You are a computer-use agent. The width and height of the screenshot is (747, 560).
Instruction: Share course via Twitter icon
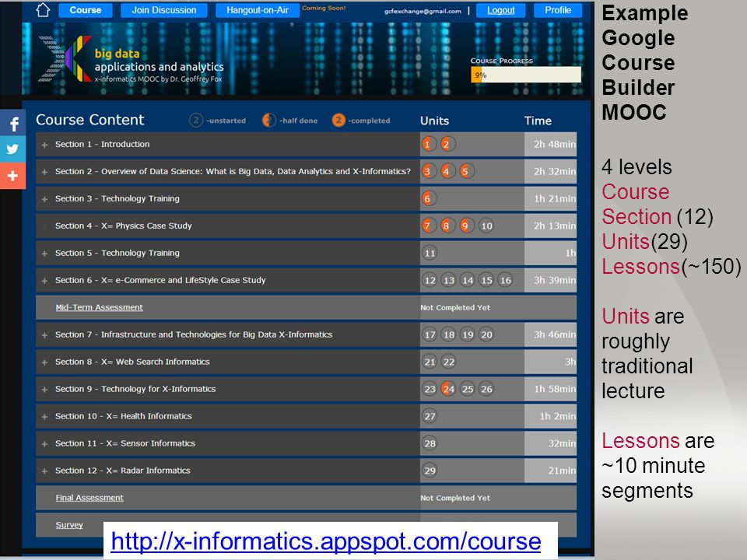tap(13, 149)
